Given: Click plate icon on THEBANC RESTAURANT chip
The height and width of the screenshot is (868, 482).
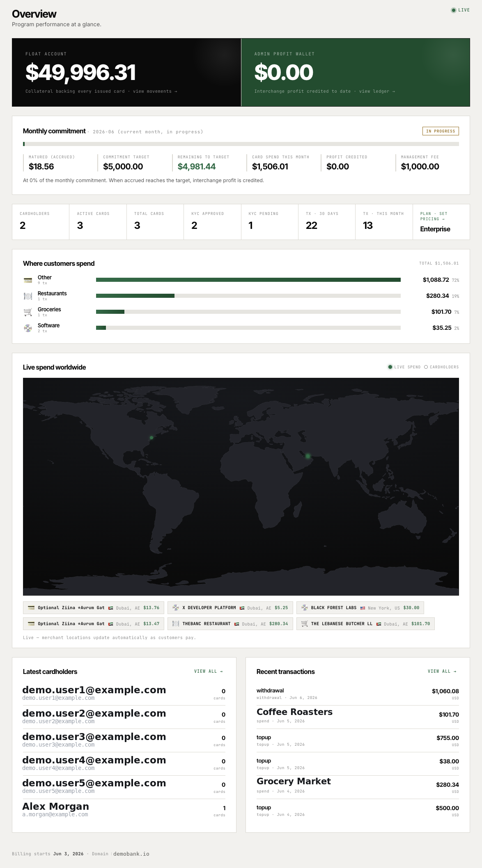Looking at the screenshot, I should (x=176, y=624).
